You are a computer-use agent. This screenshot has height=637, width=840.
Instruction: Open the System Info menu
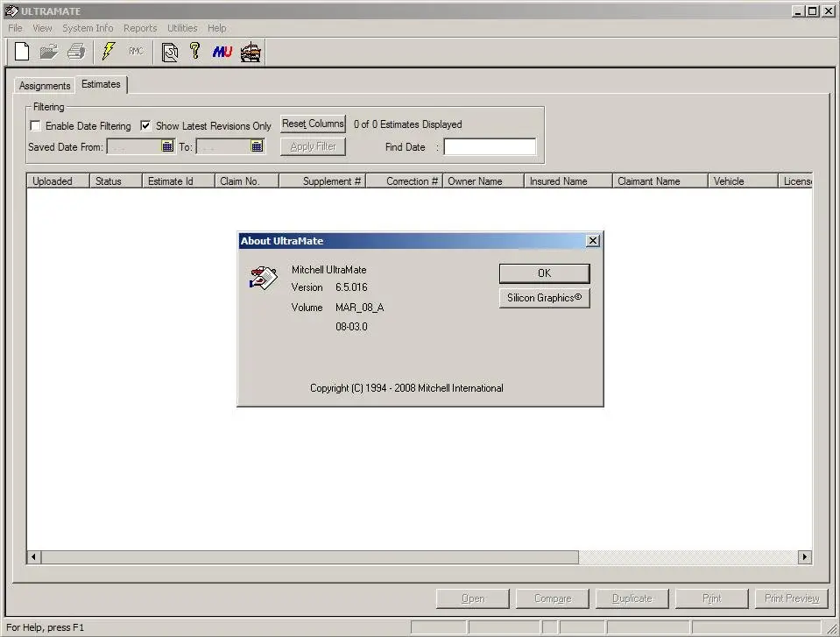point(88,28)
